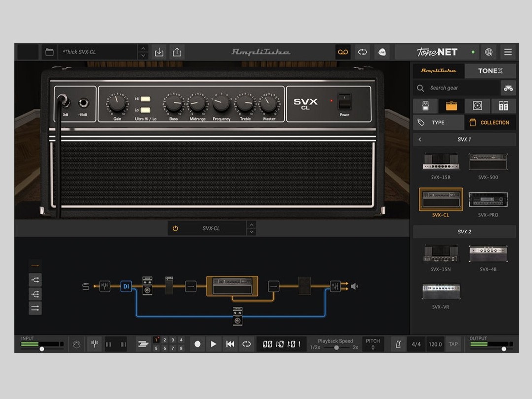The height and width of the screenshot is (399, 532).
Task: Collapse the SVX 1 collection section
Action: point(420,139)
